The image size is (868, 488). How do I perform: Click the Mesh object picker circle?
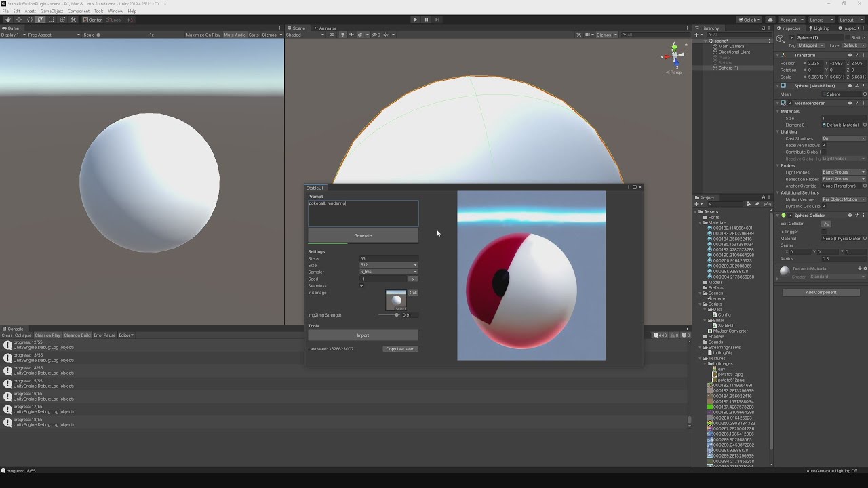point(864,94)
